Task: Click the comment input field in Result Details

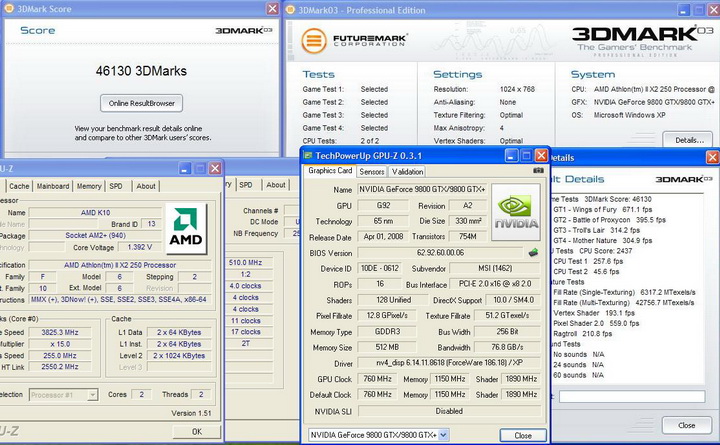Action: (x=632, y=396)
